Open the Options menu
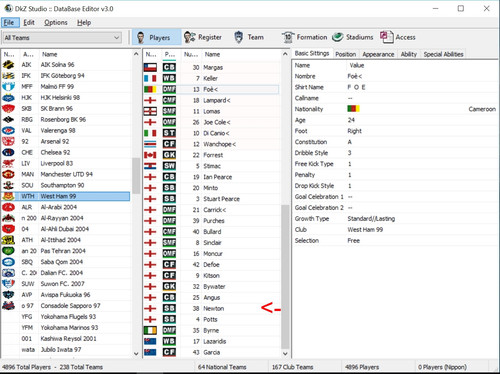500x374 pixels. click(56, 23)
